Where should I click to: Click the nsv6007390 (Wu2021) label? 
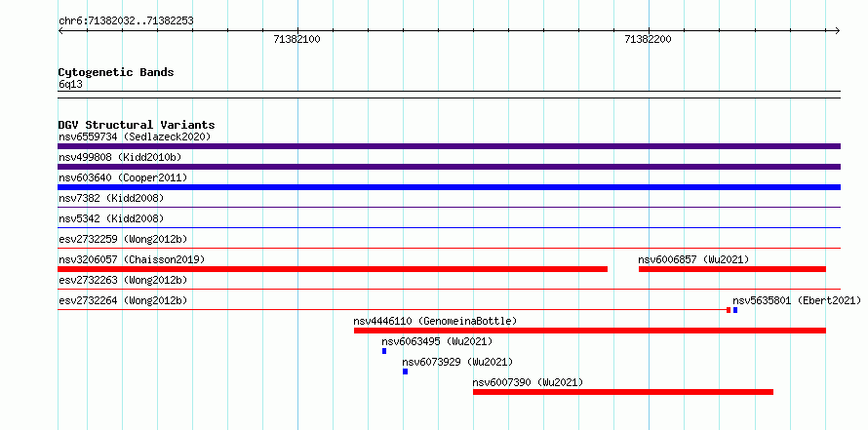point(528,382)
